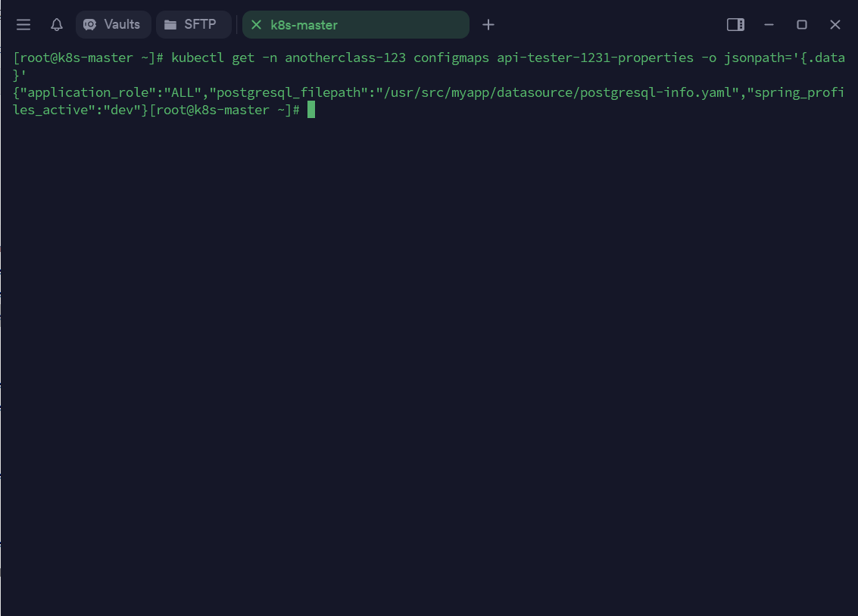Toggle the side panel layout icon

[735, 25]
